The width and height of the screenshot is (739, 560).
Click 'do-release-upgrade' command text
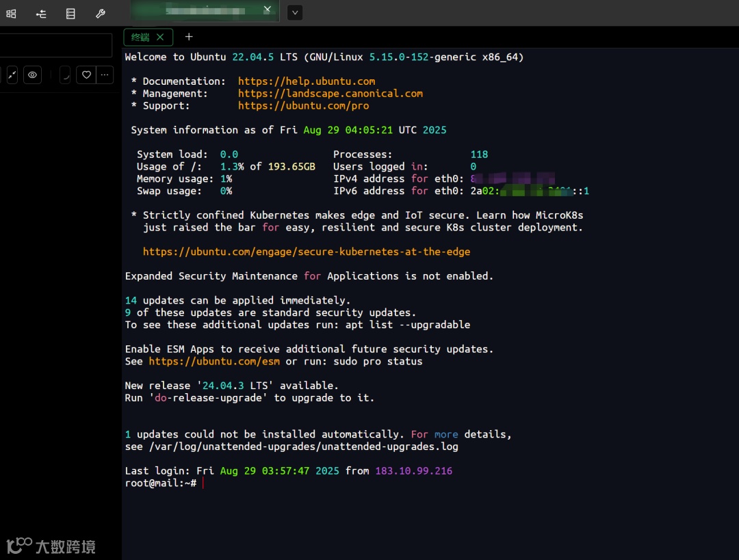(x=208, y=397)
